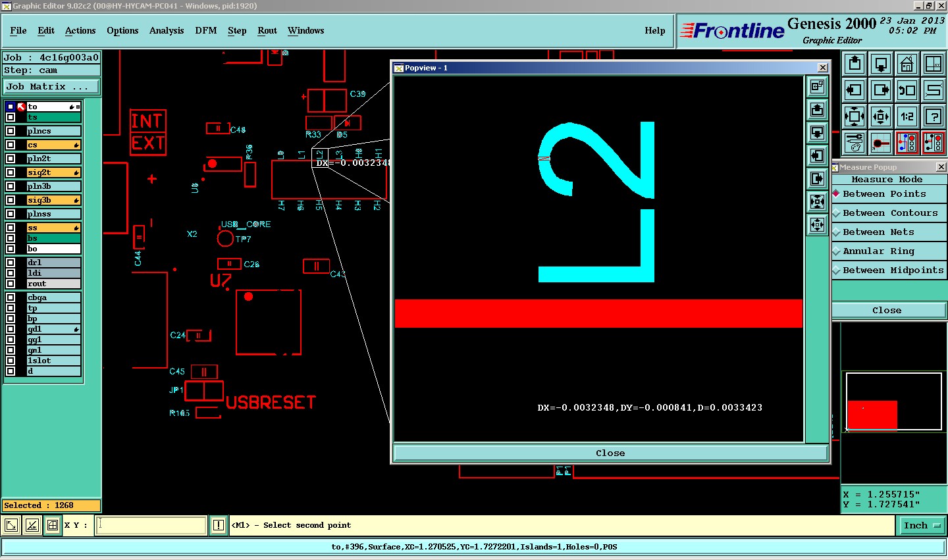
Task: Select Between Midpoints measure mode
Action: click(x=889, y=270)
